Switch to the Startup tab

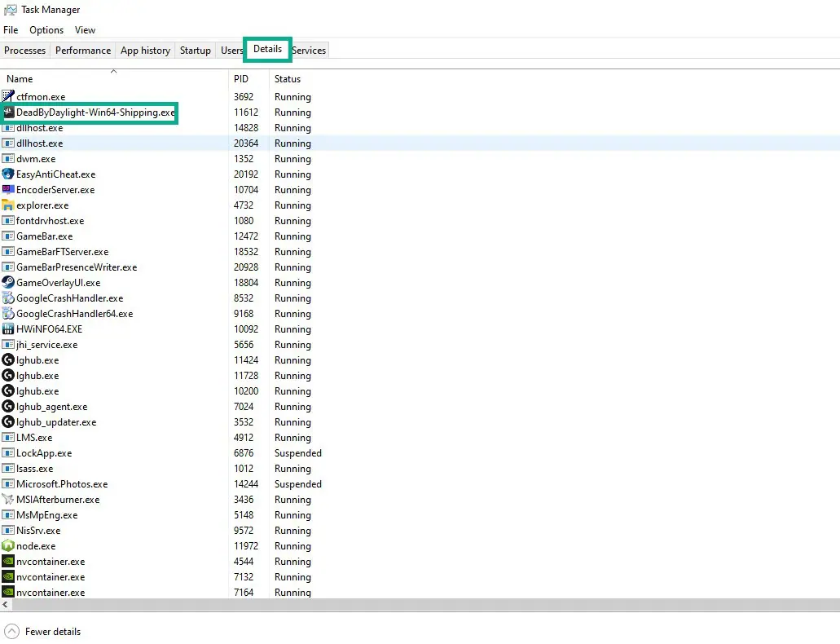[x=196, y=51]
